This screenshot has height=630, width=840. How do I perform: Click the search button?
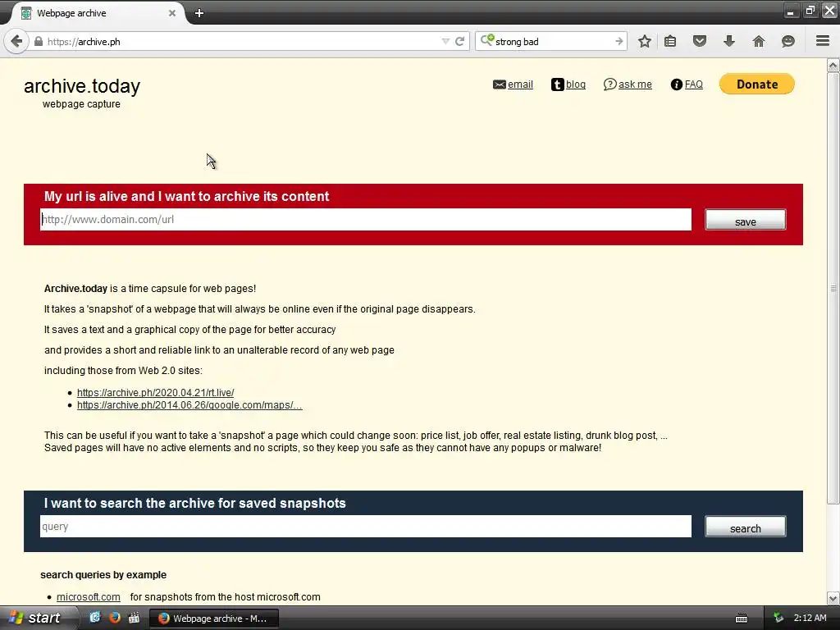(745, 527)
